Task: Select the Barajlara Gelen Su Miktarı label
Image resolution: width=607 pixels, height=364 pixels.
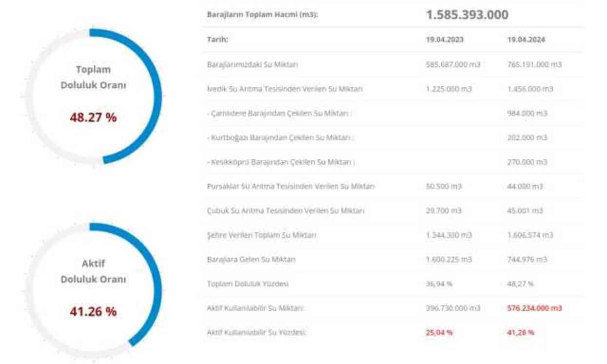Action: click(251, 259)
